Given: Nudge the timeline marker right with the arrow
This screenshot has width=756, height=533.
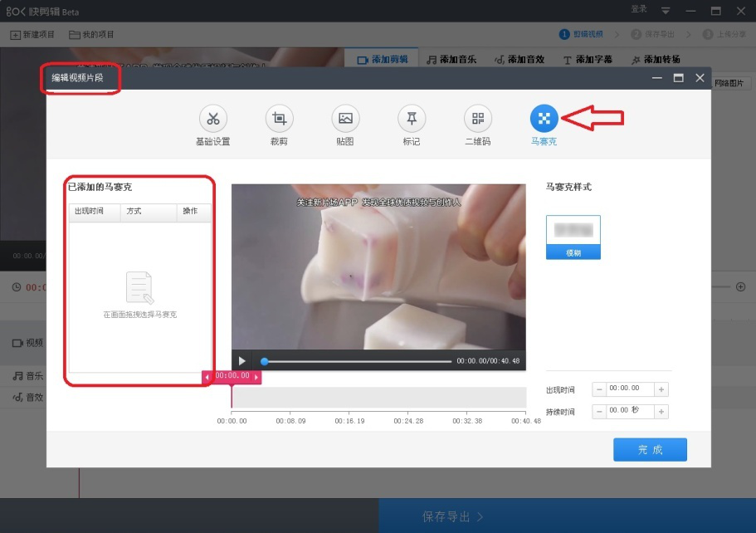Looking at the screenshot, I should click(256, 377).
